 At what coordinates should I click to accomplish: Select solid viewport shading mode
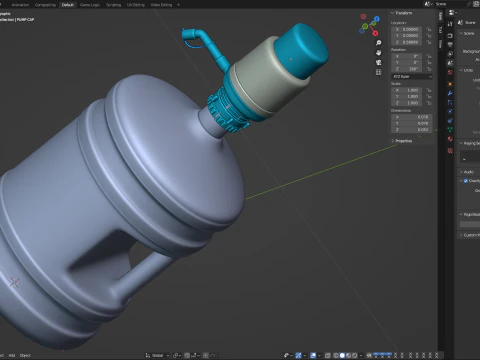click(x=342, y=355)
